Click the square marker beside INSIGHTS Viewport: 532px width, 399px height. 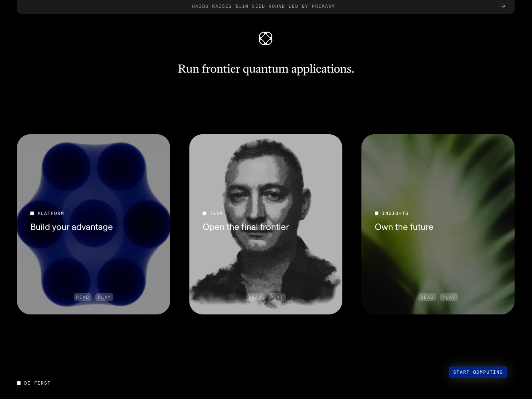pos(376,213)
